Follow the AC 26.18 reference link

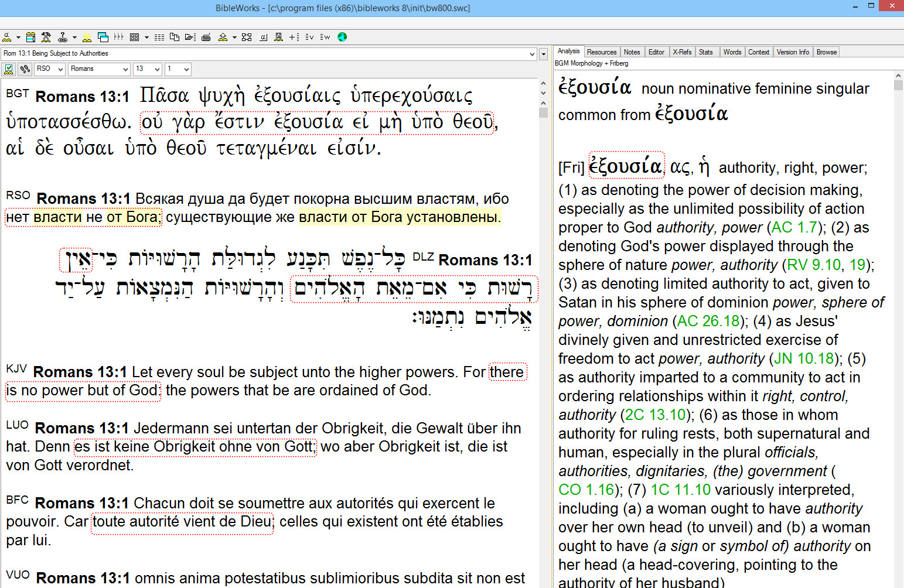[x=708, y=321]
